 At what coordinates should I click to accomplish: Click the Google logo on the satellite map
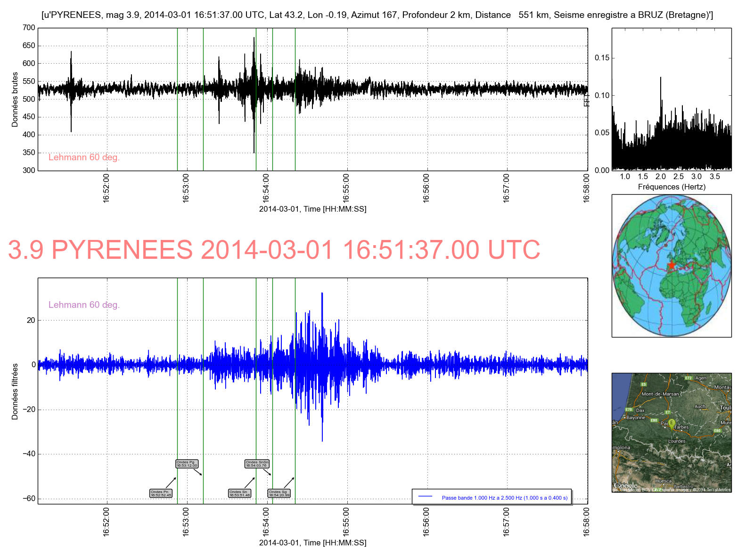[x=626, y=486]
